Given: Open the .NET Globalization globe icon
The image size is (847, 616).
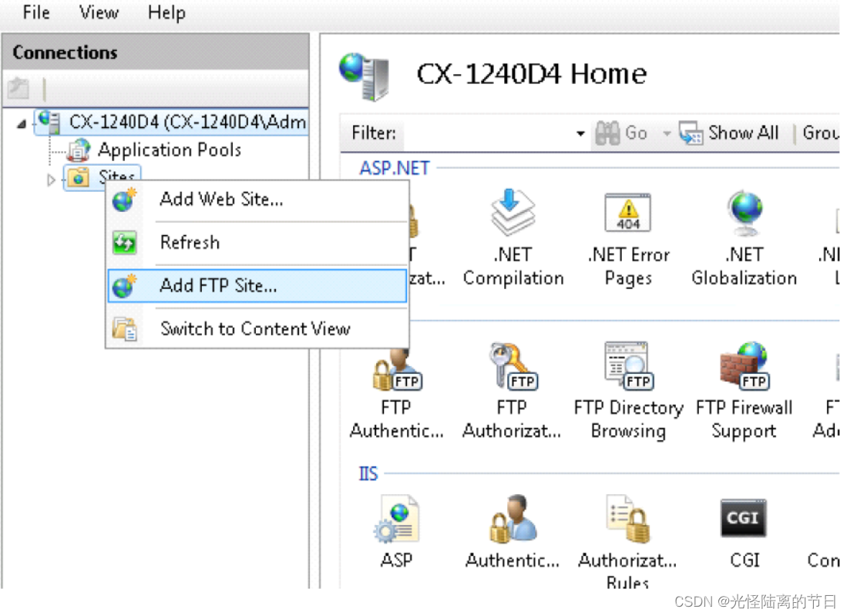Looking at the screenshot, I should [744, 213].
